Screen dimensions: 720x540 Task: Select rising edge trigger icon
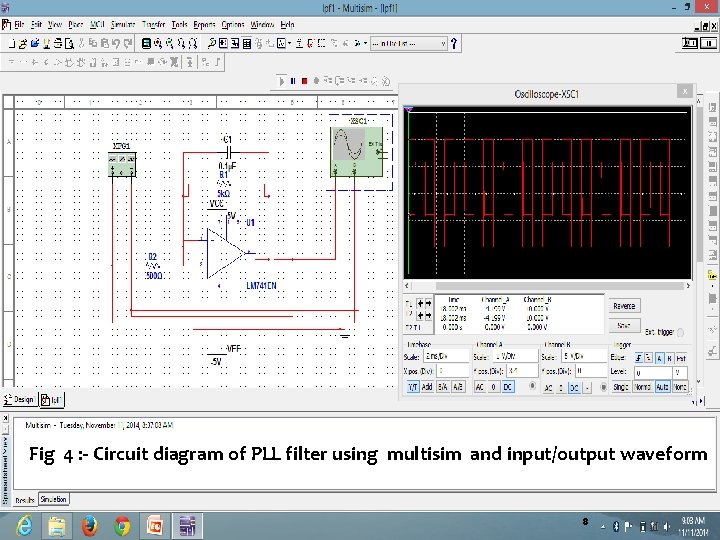click(639, 358)
